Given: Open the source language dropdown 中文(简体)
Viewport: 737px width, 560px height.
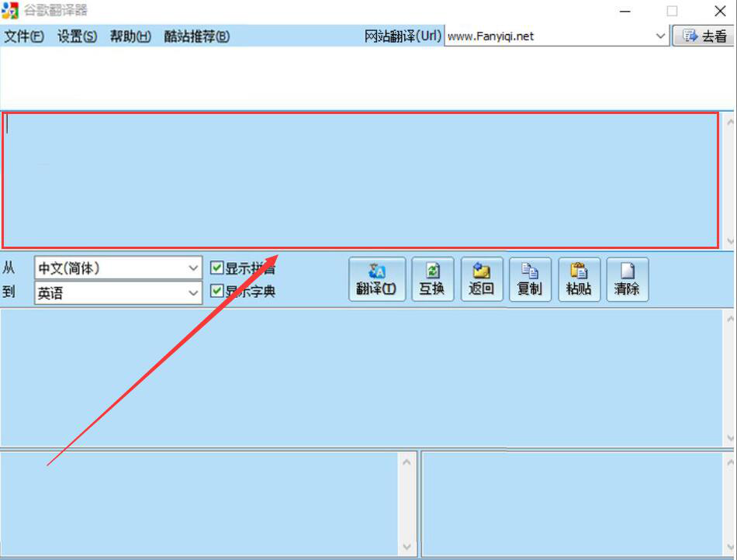Looking at the screenshot, I should tap(118, 268).
